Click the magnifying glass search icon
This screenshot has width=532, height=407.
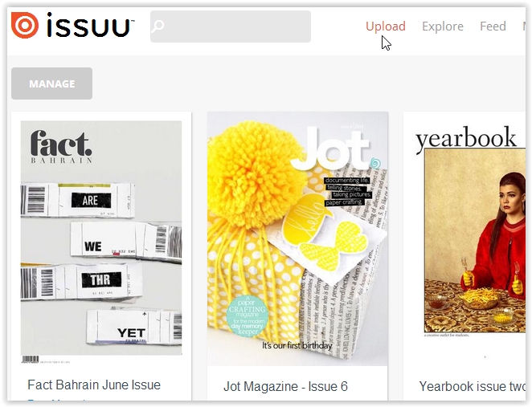(158, 26)
